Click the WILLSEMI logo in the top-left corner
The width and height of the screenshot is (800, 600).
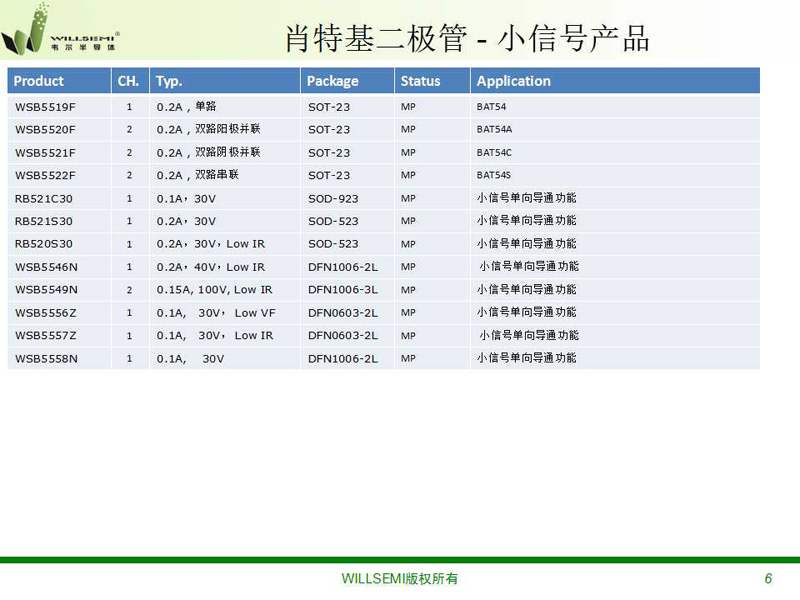(x=63, y=30)
